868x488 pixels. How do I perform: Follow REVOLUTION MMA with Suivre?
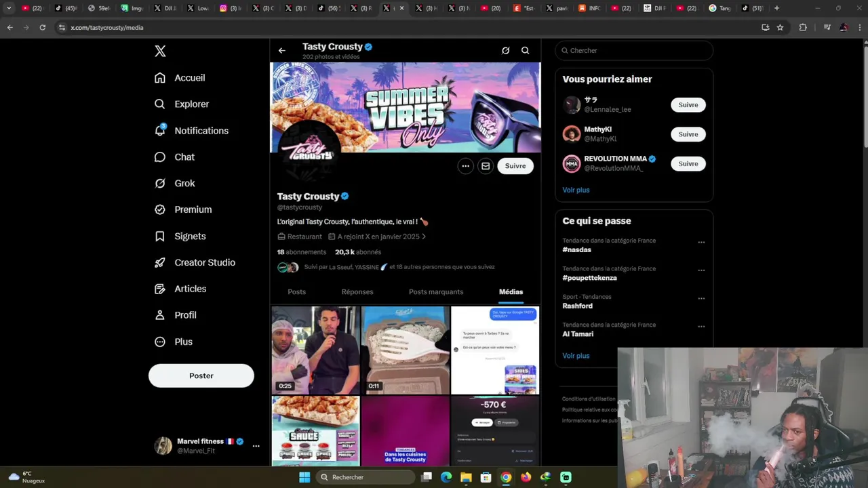click(688, 164)
